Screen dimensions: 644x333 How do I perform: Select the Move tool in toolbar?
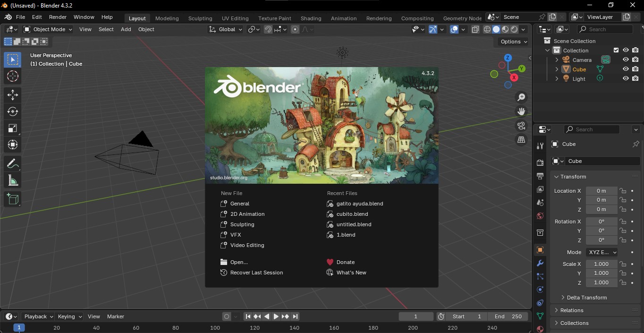13,94
